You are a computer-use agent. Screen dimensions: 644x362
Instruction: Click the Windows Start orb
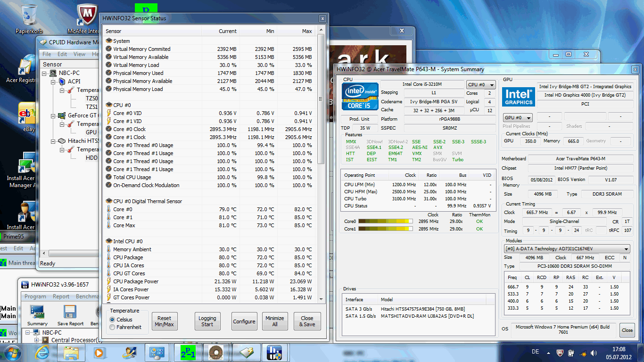tap(12, 352)
